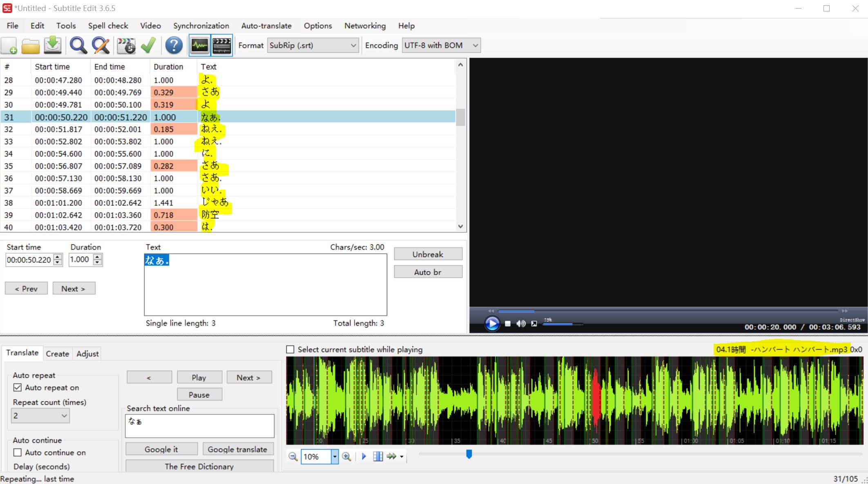Toggle the waveform display icon

199,45
